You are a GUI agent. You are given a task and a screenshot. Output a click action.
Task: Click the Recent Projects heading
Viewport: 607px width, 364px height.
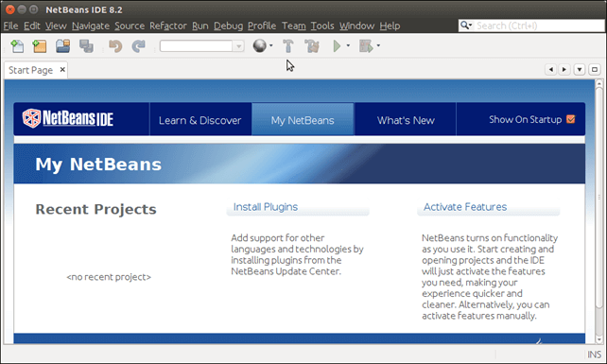tap(96, 209)
